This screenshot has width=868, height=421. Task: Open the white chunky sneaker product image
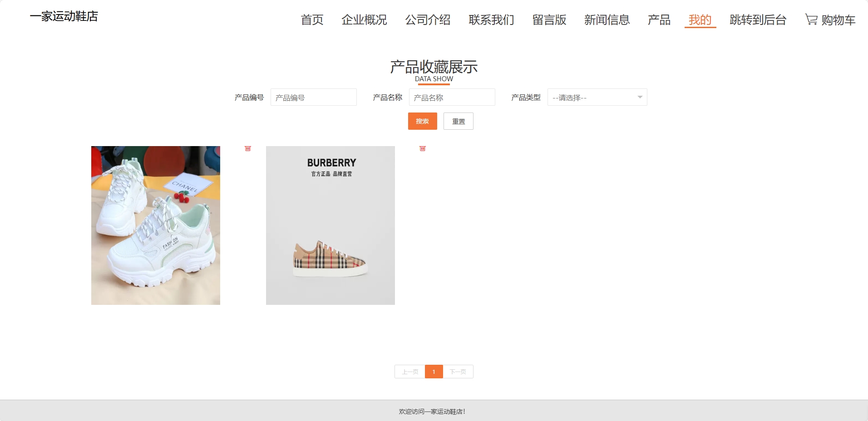[155, 225]
